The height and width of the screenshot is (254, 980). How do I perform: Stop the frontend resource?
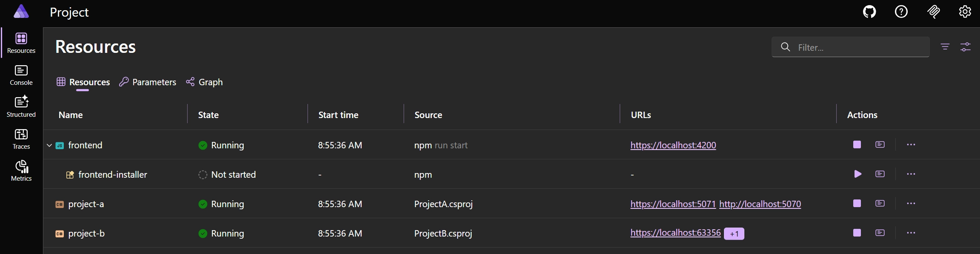coord(857,145)
